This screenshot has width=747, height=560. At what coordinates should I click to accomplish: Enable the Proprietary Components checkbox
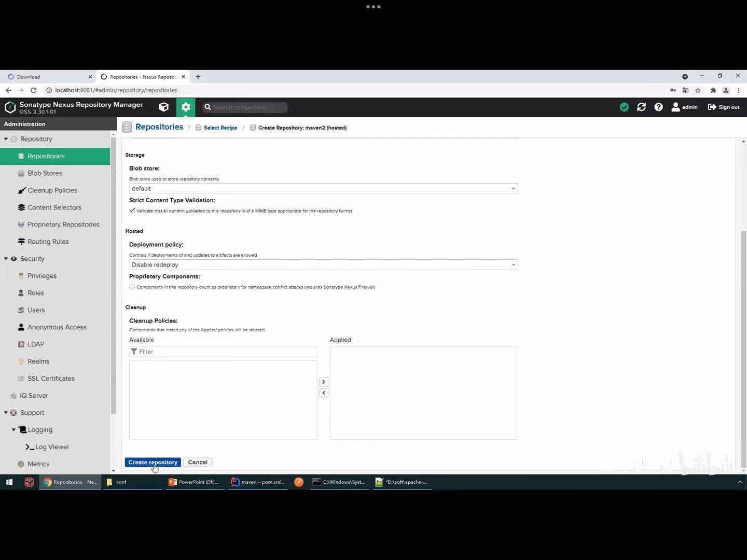coord(132,287)
